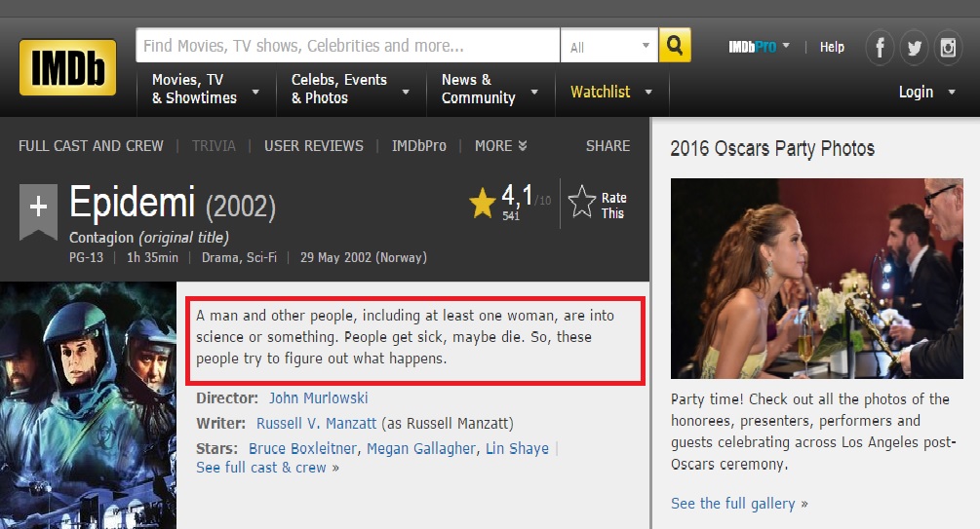The image size is (980, 529).
Task: Open IMDb Twitter page icon
Action: (915, 48)
